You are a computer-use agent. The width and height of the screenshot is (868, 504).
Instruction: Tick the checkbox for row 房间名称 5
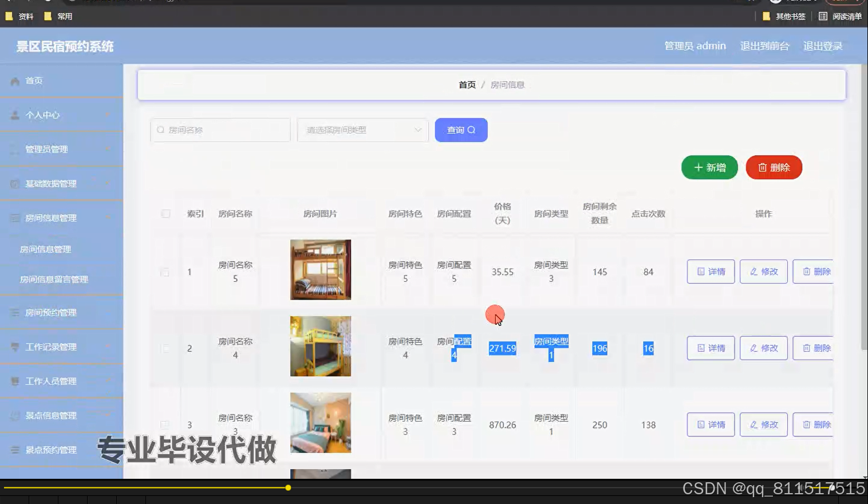[165, 272]
